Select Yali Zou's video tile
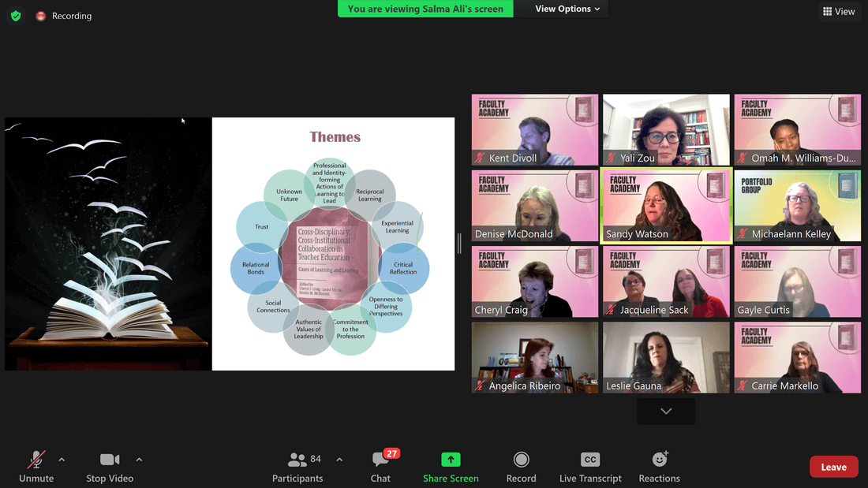Image resolution: width=868 pixels, height=488 pixels. [666, 129]
